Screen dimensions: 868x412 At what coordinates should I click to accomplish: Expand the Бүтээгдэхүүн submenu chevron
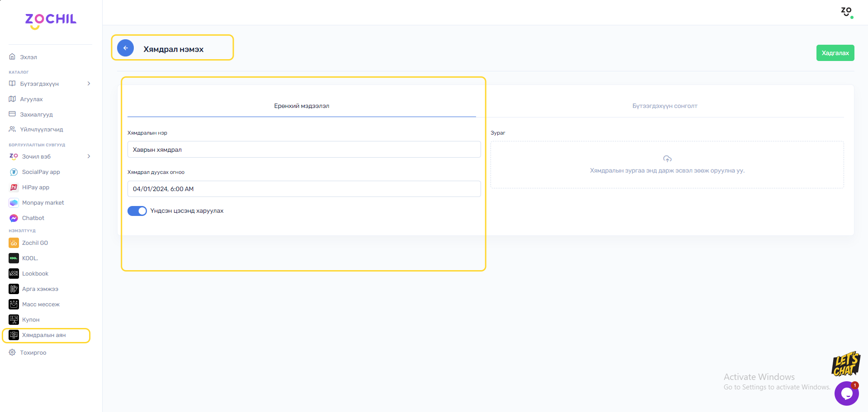coord(89,84)
